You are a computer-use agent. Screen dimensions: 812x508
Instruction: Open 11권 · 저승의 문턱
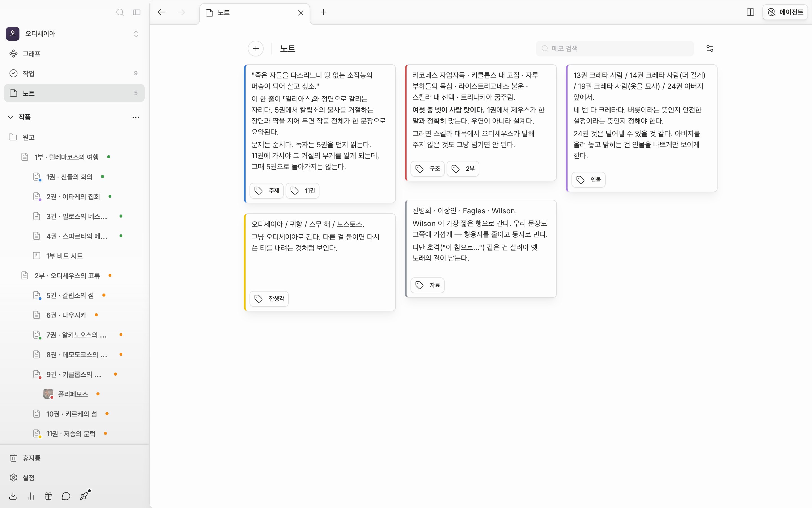coord(74,434)
